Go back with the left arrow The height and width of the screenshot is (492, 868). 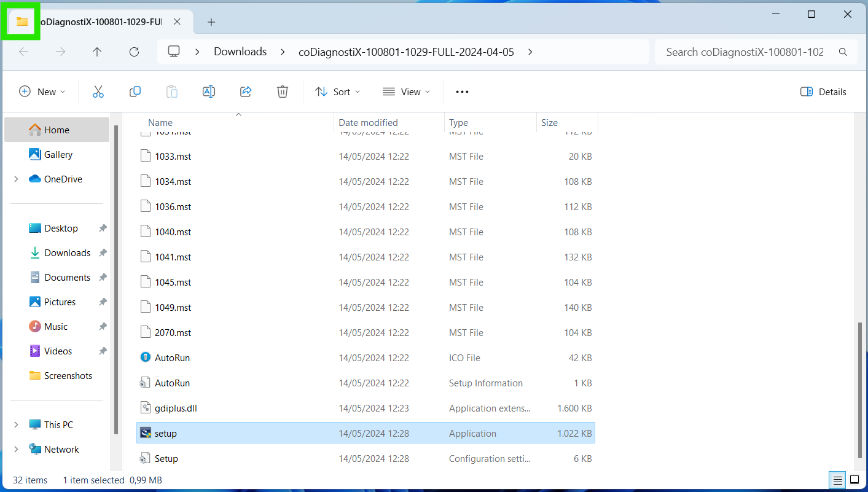[x=24, y=52]
